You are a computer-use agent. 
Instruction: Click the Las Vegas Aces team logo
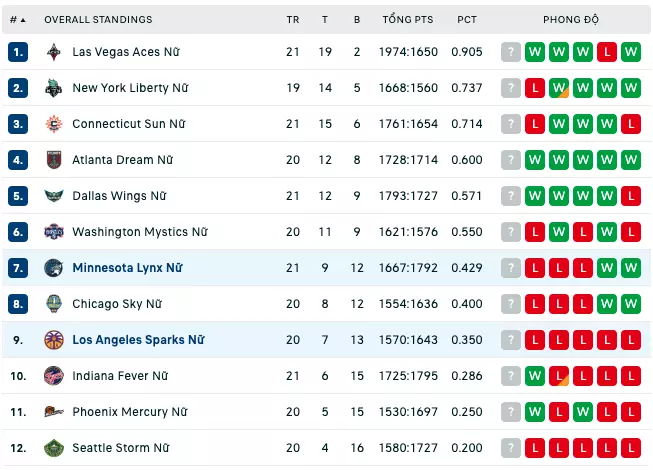(x=54, y=52)
